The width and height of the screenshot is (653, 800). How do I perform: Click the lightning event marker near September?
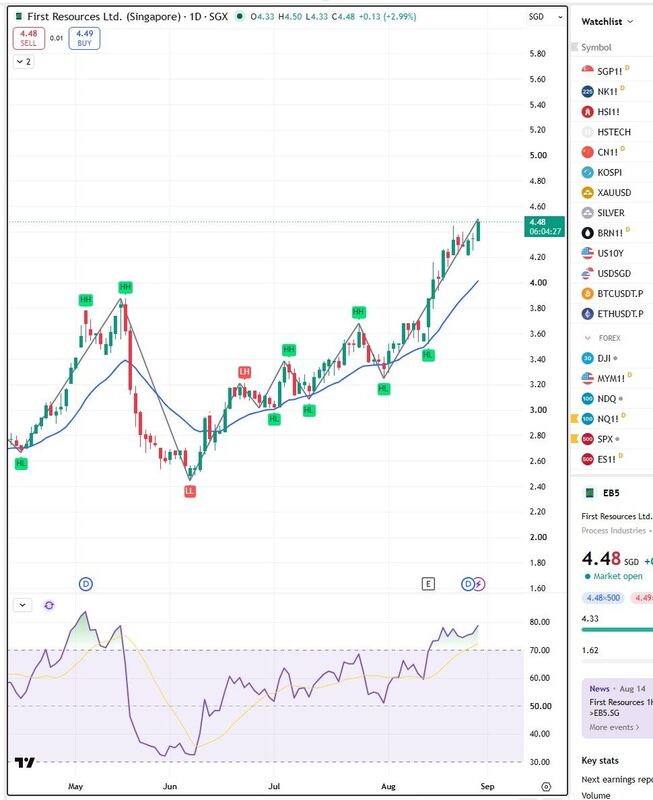(x=479, y=584)
